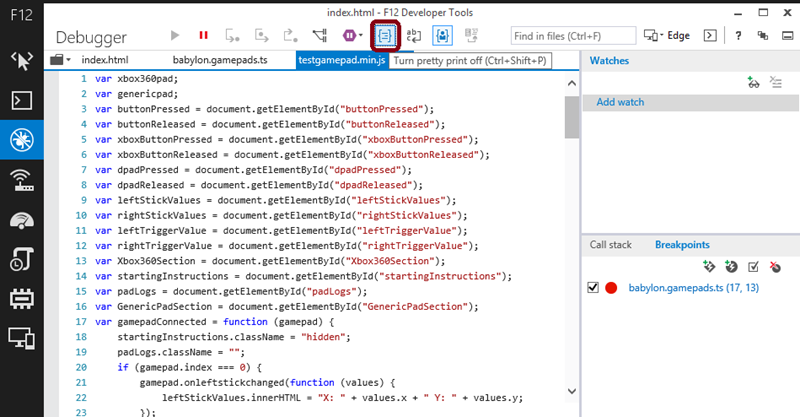This screenshot has width=800, height=417.
Task: Click enable all breakpoints checkbox icon
Action: click(x=753, y=266)
